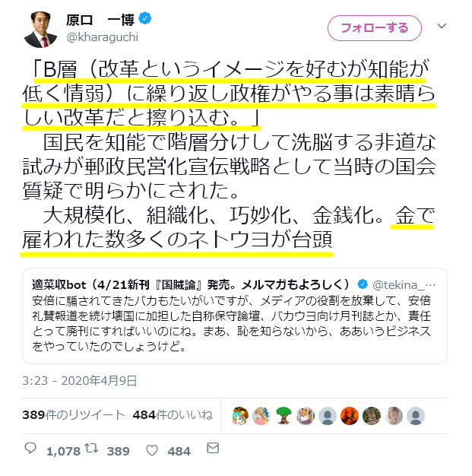Screen dimensions: 472x476
Task: Click the retweet arrows icon
Action: point(91,448)
